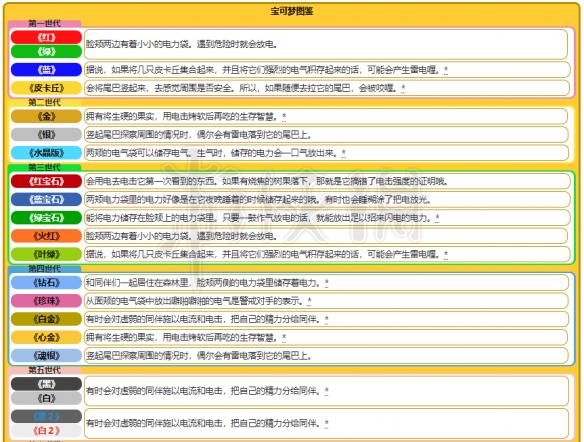Click the 《白金》 version label
This screenshot has height=442, width=584.
coord(46,319)
